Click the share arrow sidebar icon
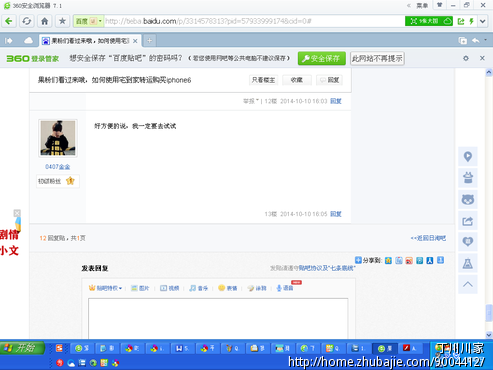 [x=468, y=221]
